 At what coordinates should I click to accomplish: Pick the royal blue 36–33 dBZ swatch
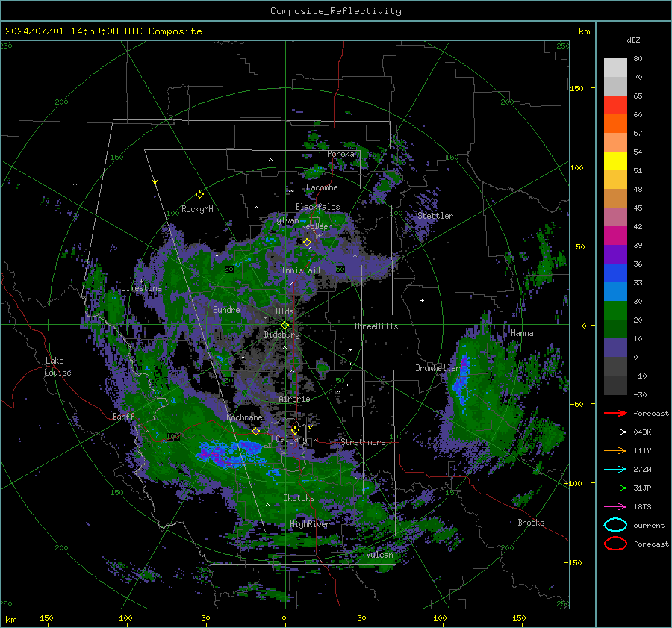[x=615, y=273]
